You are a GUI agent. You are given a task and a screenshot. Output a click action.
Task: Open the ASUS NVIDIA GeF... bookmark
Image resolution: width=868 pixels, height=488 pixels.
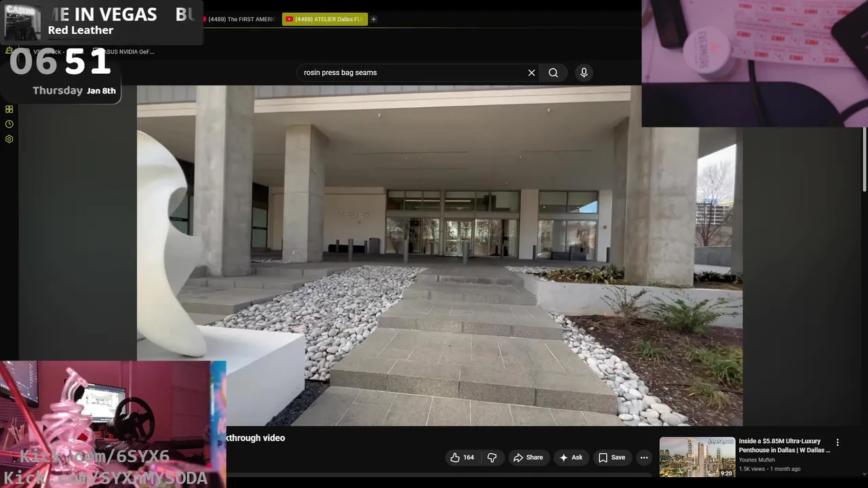coord(126,52)
